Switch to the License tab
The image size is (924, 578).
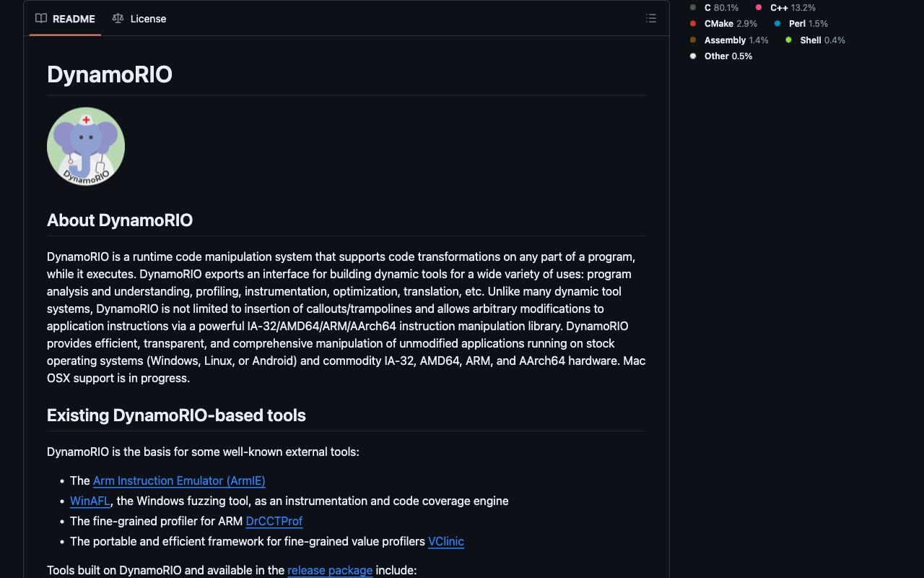139,19
